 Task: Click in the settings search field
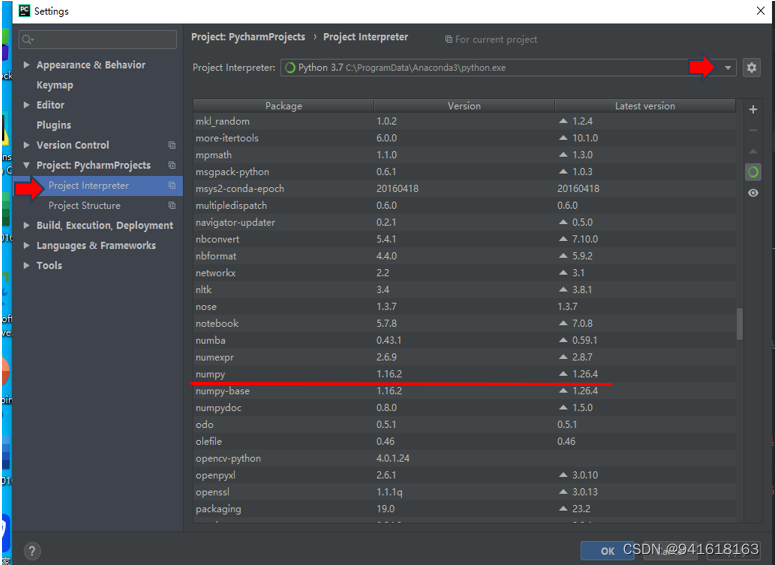pos(98,39)
